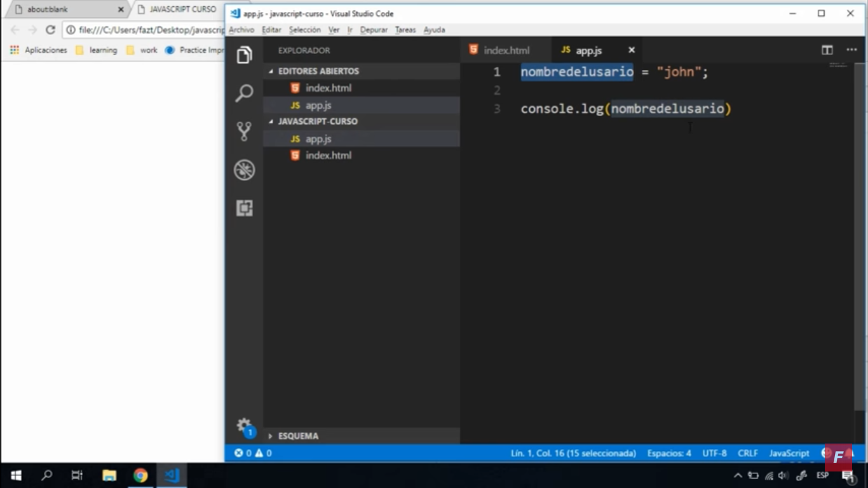The image size is (868, 488).
Task: Open the Manage gear menu
Action: pos(245,426)
